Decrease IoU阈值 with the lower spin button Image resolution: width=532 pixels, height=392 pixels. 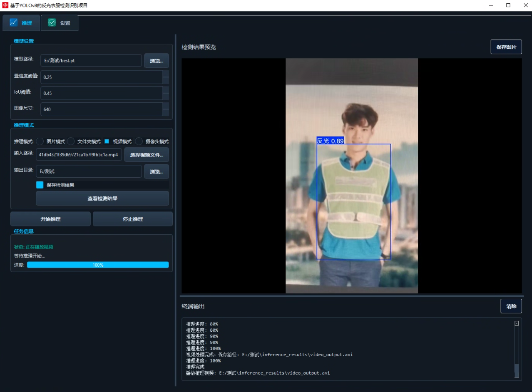click(x=166, y=97)
